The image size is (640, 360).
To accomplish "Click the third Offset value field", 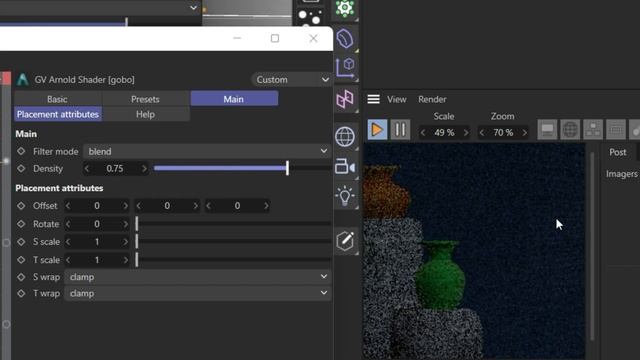I will 237,206.
